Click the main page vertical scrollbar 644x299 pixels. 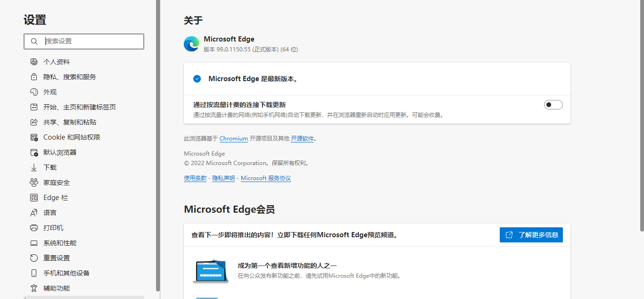(x=642, y=116)
